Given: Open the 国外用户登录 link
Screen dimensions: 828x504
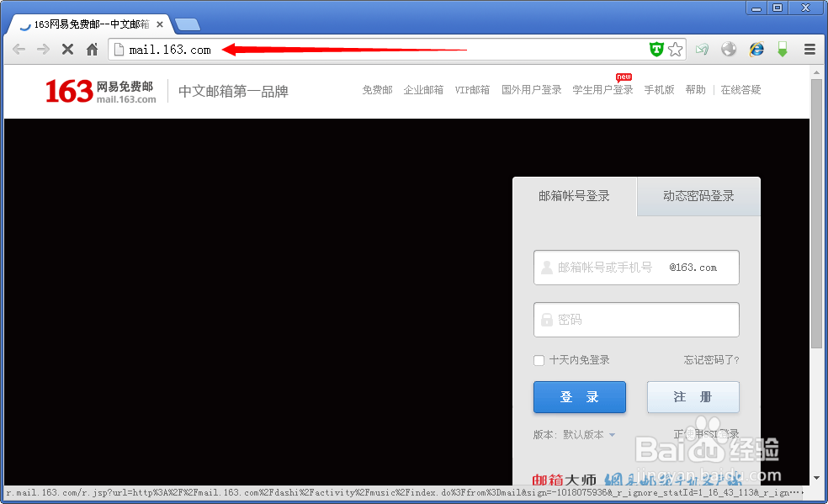Looking at the screenshot, I should pyautogui.click(x=531, y=90).
